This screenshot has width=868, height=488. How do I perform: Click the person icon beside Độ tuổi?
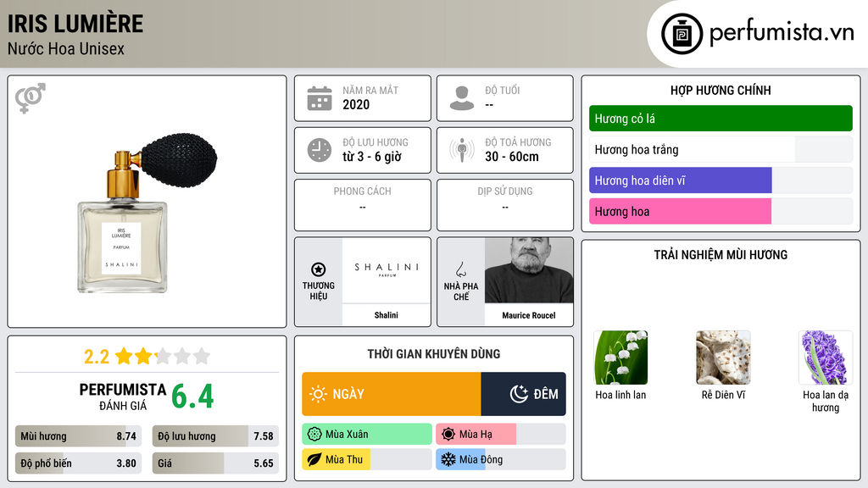coord(462,98)
